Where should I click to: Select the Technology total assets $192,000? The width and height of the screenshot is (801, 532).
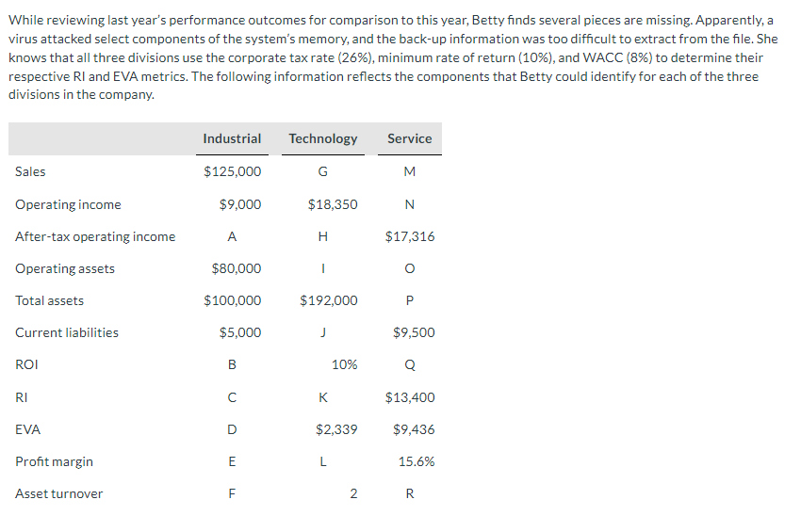(329, 300)
